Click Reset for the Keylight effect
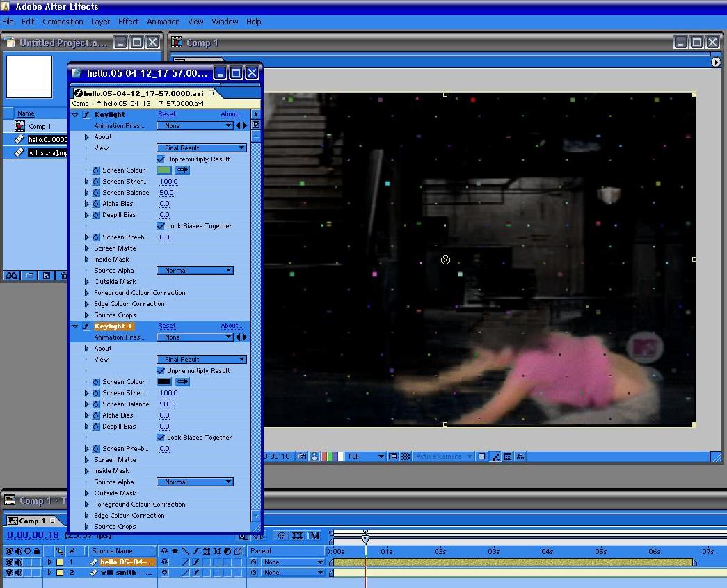The image size is (727, 588). [166, 114]
